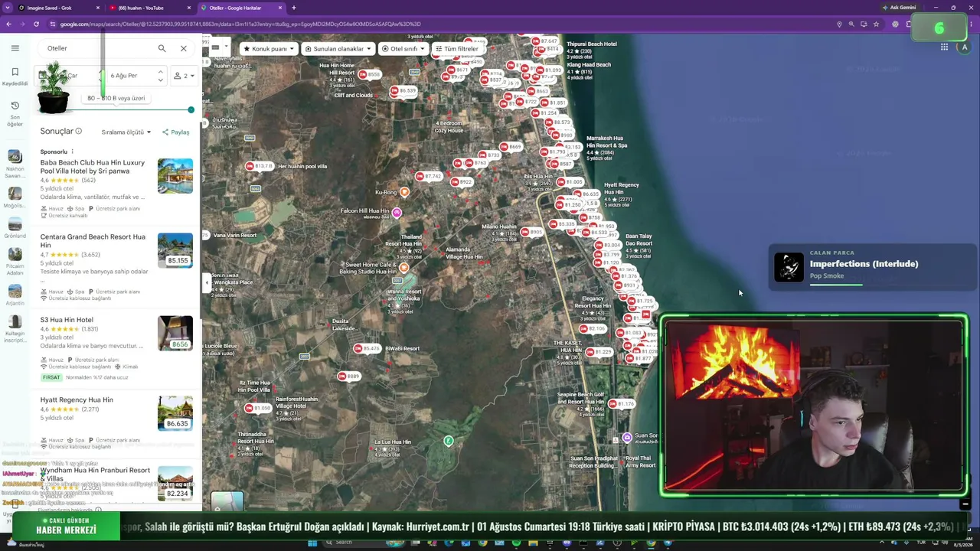Open a new browser tab

click(x=294, y=8)
